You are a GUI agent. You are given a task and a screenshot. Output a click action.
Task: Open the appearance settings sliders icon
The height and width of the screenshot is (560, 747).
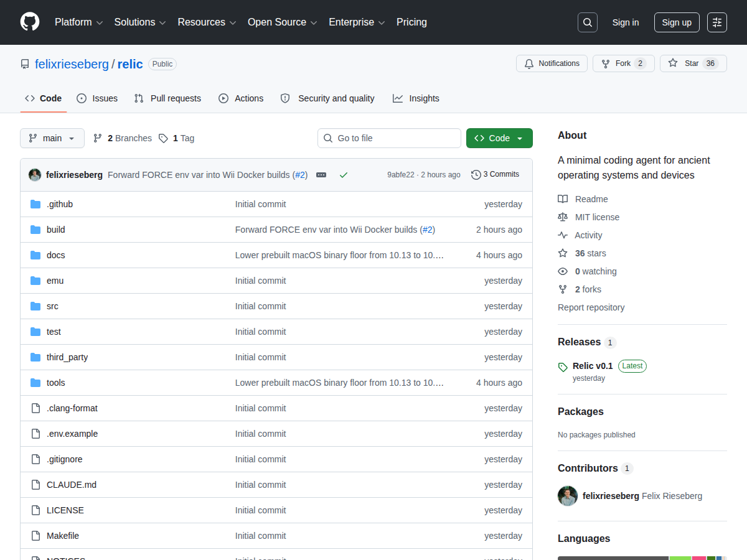[717, 22]
